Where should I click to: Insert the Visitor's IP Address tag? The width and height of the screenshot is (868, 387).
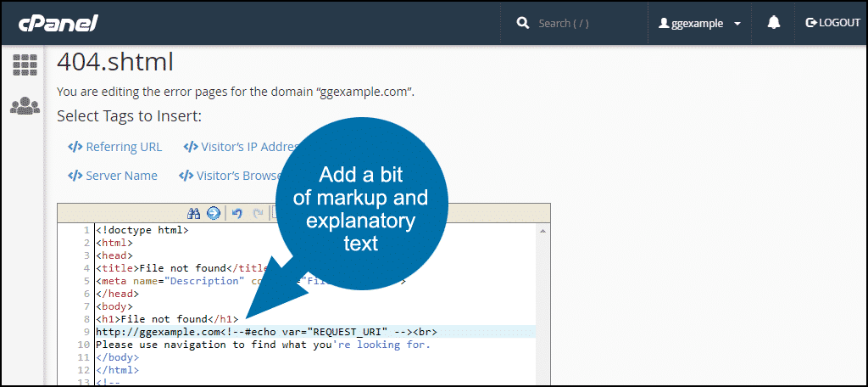point(242,147)
